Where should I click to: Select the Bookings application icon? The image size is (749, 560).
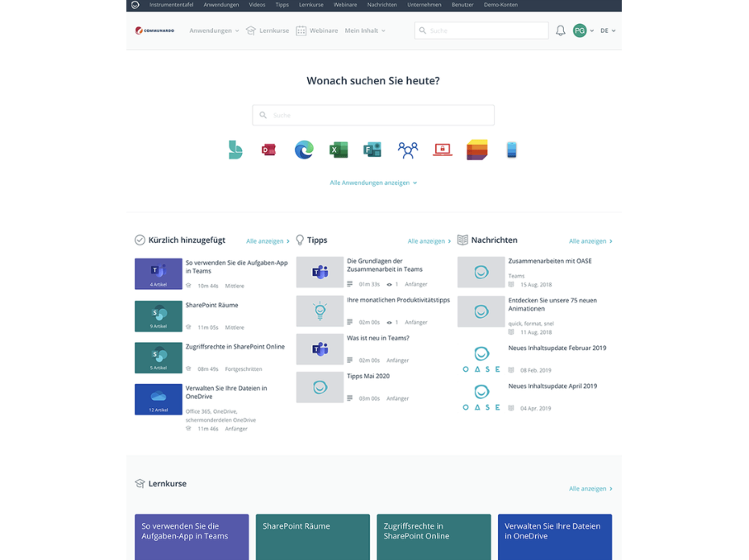click(235, 149)
